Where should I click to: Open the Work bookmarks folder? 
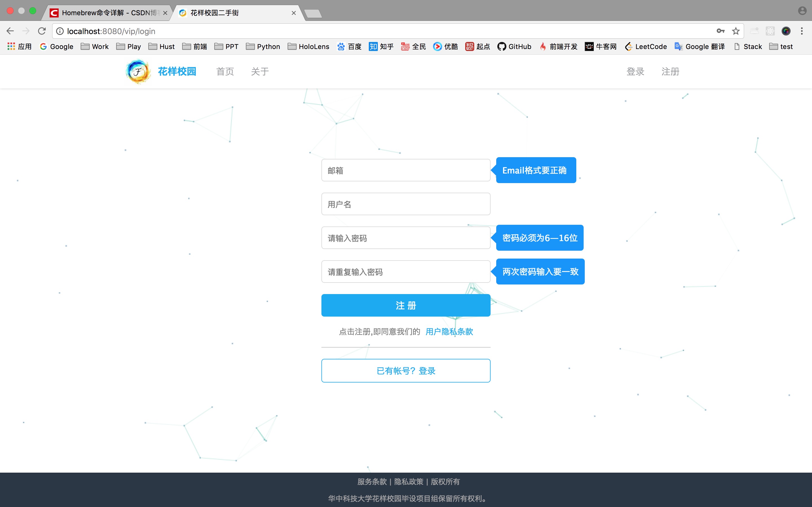pos(95,46)
